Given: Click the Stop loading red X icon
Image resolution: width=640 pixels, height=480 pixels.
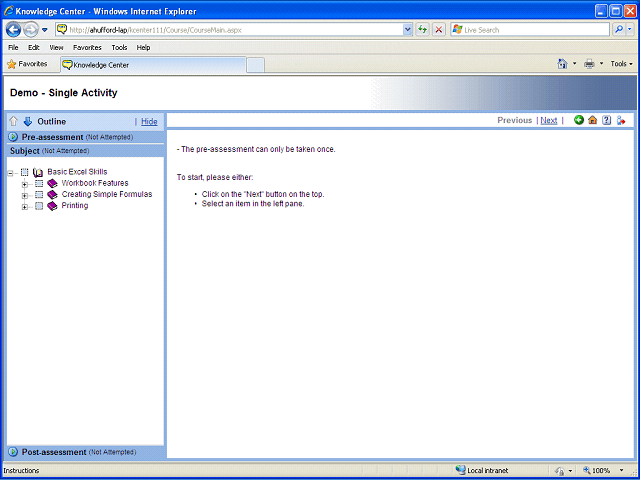Looking at the screenshot, I should (439, 29).
